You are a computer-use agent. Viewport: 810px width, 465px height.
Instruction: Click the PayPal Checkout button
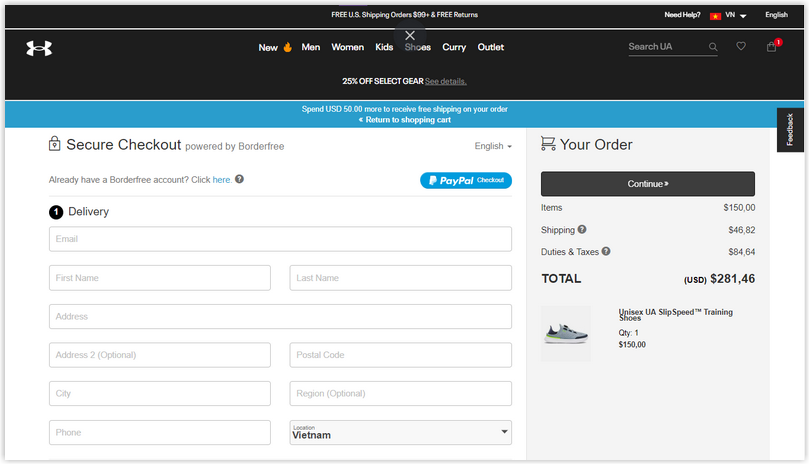[x=466, y=180]
